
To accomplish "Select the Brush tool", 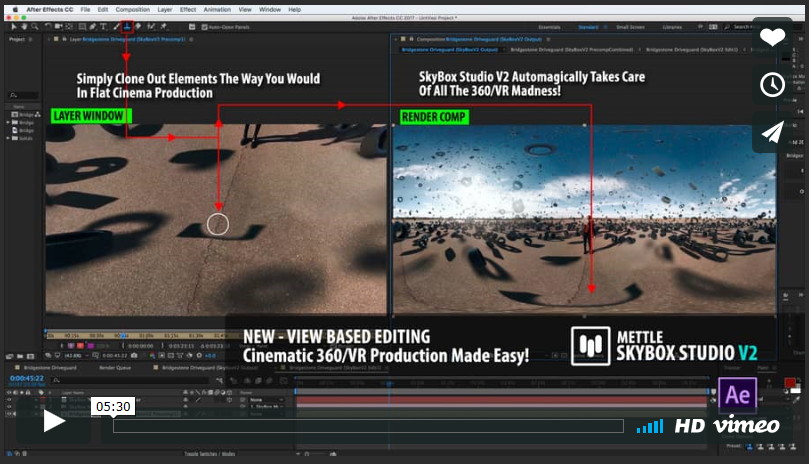I will point(117,26).
